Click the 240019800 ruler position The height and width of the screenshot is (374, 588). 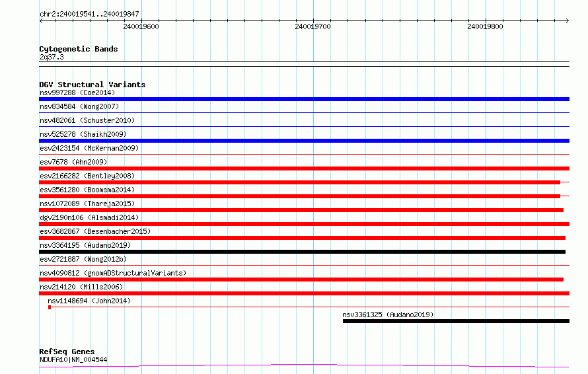485,26
